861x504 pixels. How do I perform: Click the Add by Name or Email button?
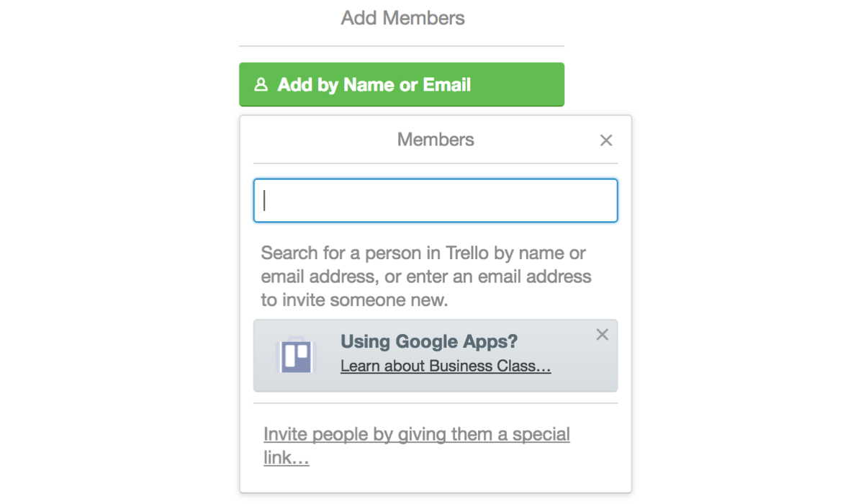pyautogui.click(x=401, y=85)
